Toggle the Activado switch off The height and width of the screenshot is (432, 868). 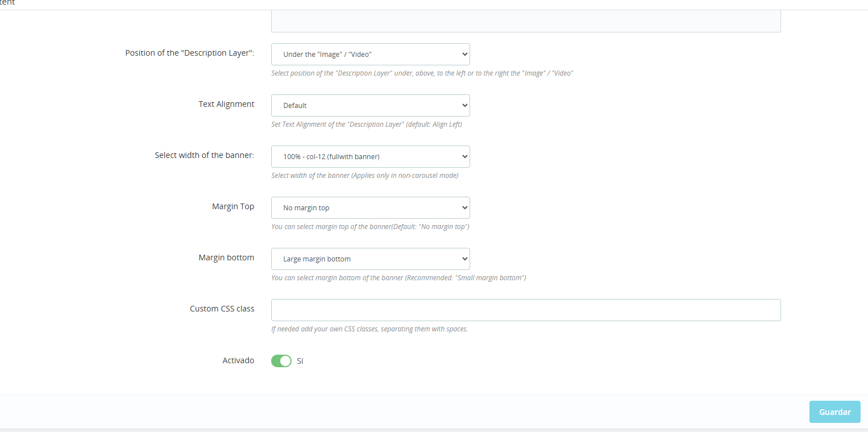click(281, 361)
